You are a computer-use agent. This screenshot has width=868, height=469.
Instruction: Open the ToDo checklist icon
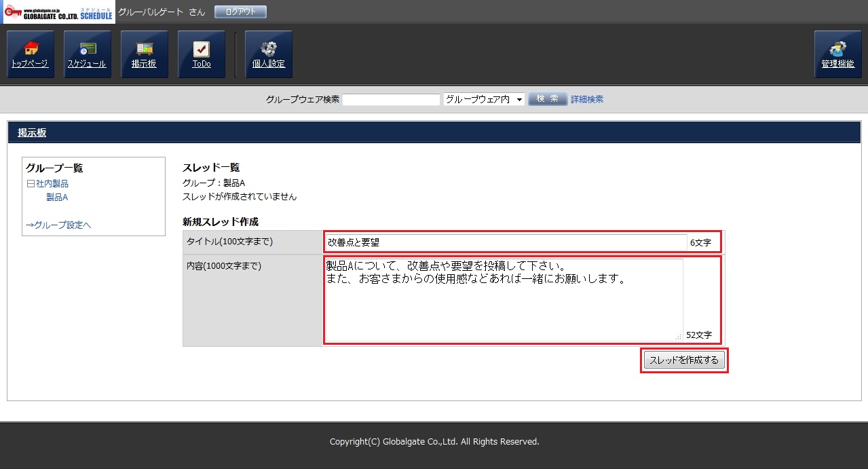201,54
